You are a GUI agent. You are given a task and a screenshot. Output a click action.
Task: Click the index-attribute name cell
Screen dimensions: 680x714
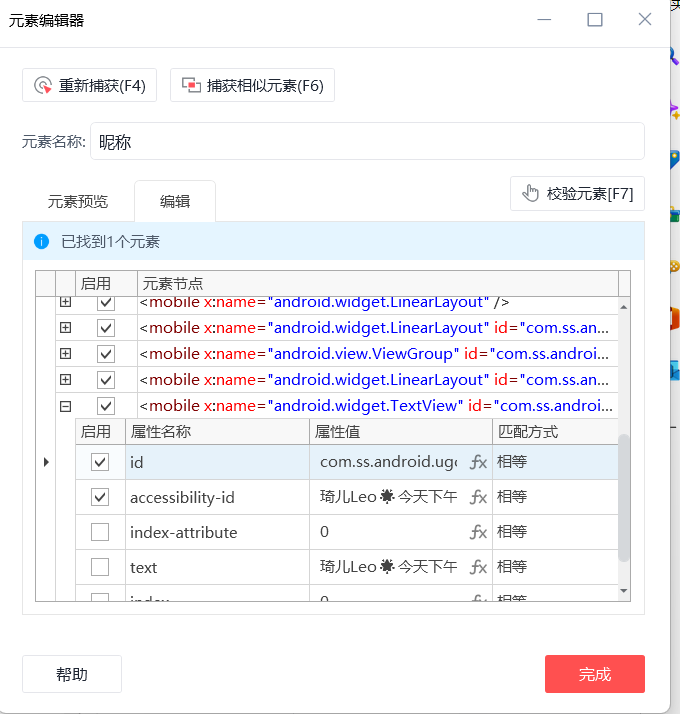point(217,532)
